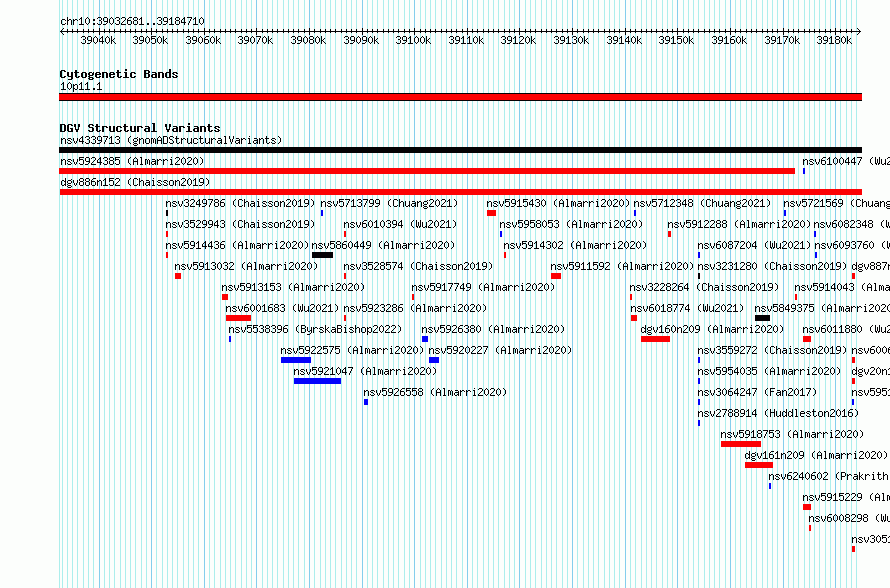Open variant nsv5917749 (Almarri2020)
Image resolution: width=890 pixels, height=588 pixels.
(483, 287)
